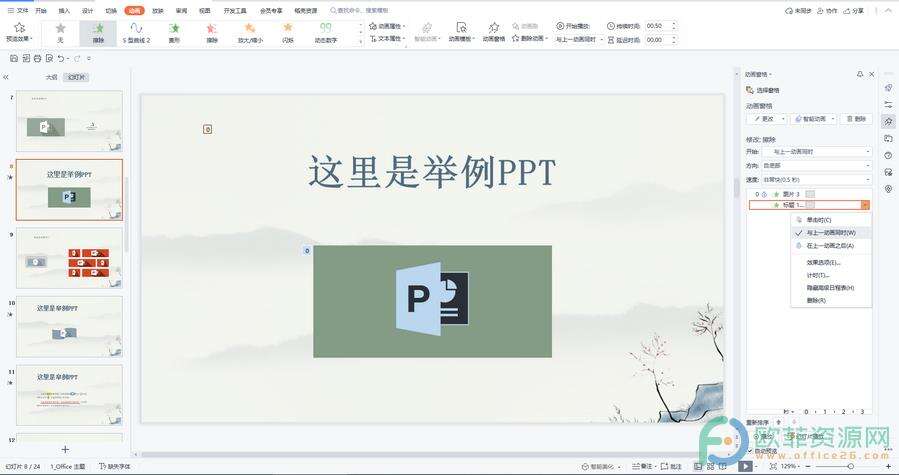Click the 智能动画 button in animation pane

point(814,119)
